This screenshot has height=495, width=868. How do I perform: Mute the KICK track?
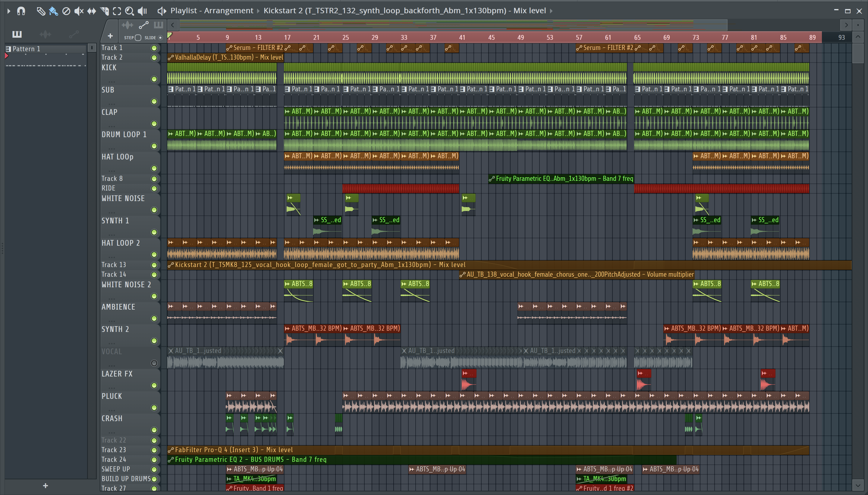pyautogui.click(x=154, y=79)
